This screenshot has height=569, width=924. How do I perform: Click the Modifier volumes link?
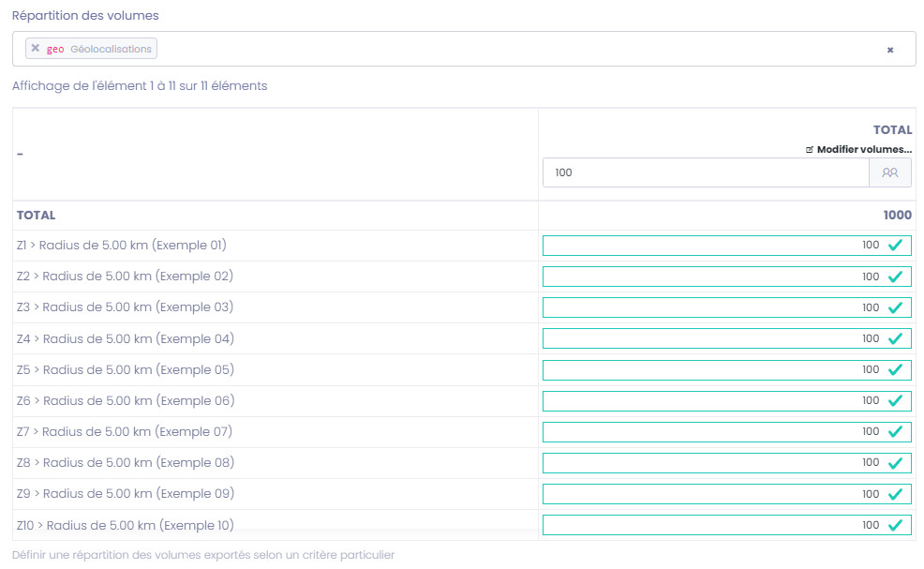(x=859, y=149)
